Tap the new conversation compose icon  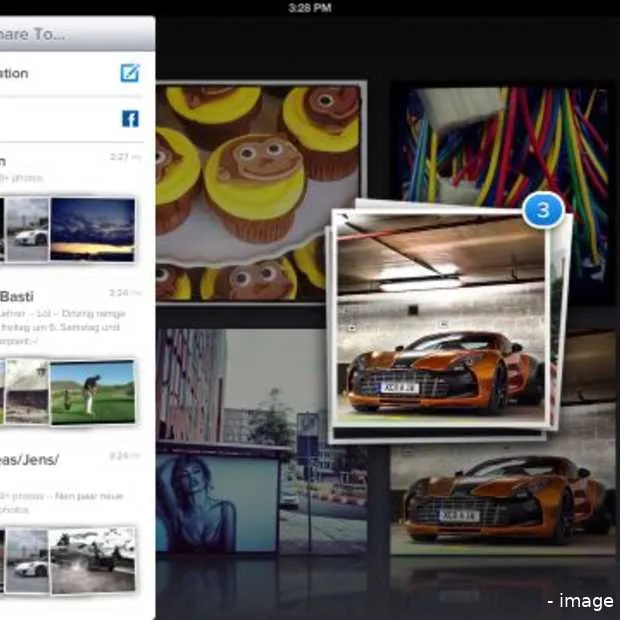coord(130,73)
